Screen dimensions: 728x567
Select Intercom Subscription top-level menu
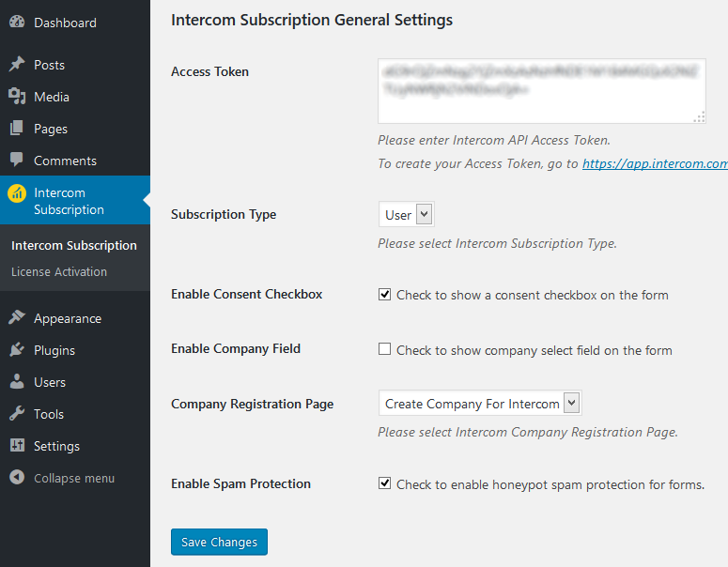tap(75, 201)
